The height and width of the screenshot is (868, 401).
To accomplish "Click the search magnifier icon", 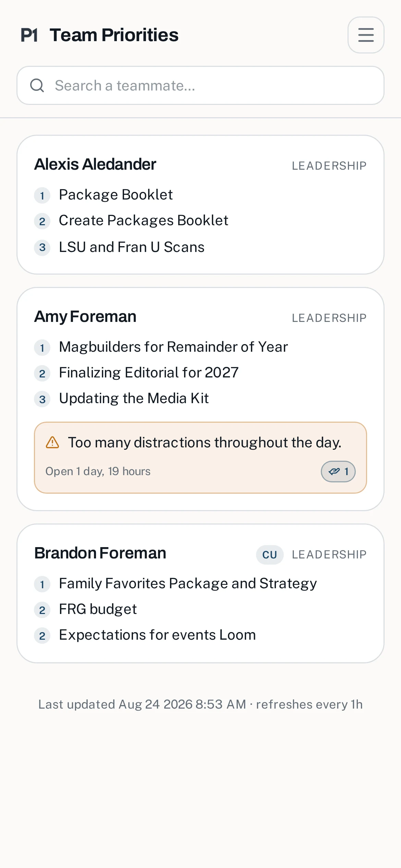I will (37, 85).
